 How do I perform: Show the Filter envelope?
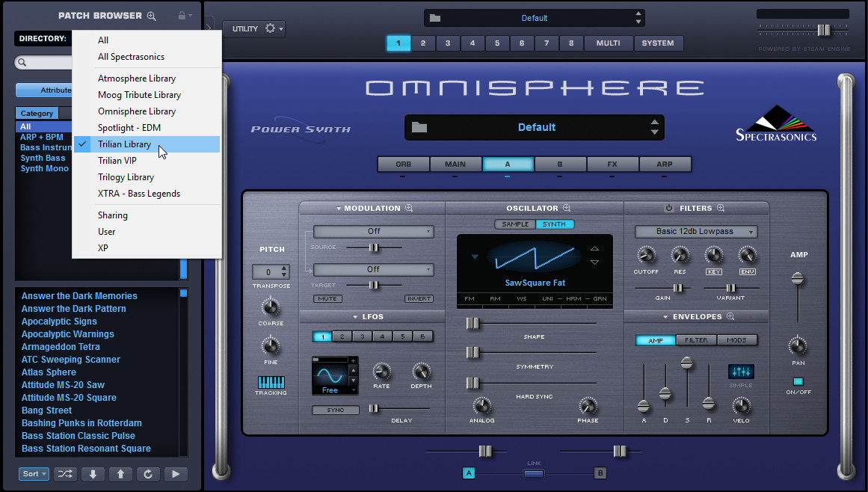point(696,340)
